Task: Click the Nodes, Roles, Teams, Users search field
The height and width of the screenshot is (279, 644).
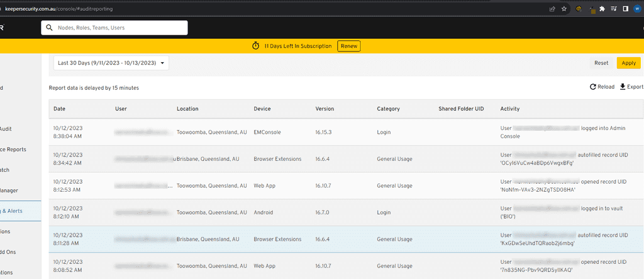Action: [119, 28]
